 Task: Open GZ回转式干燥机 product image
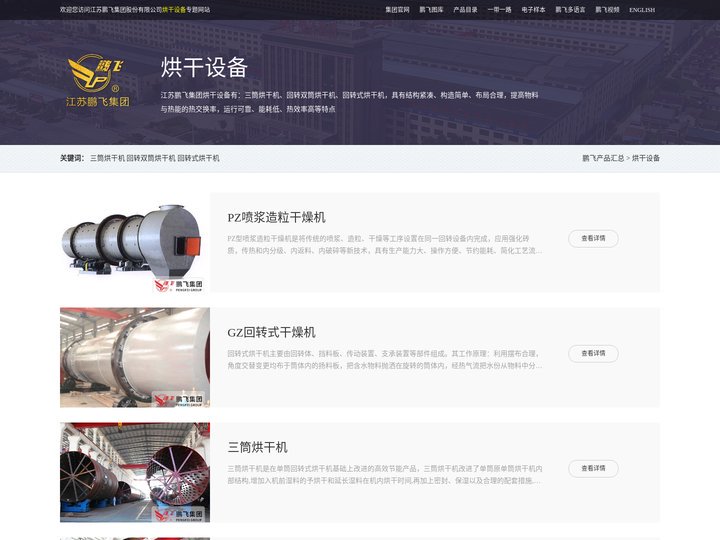coord(135,357)
